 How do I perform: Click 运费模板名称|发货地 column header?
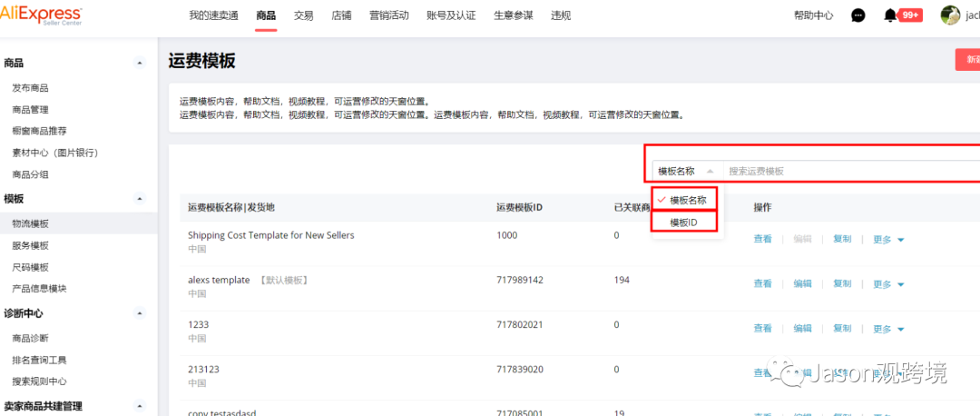pyautogui.click(x=230, y=207)
